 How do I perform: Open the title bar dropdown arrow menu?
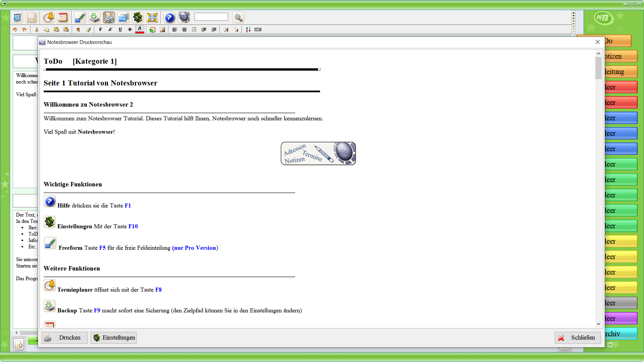click(5, 4)
